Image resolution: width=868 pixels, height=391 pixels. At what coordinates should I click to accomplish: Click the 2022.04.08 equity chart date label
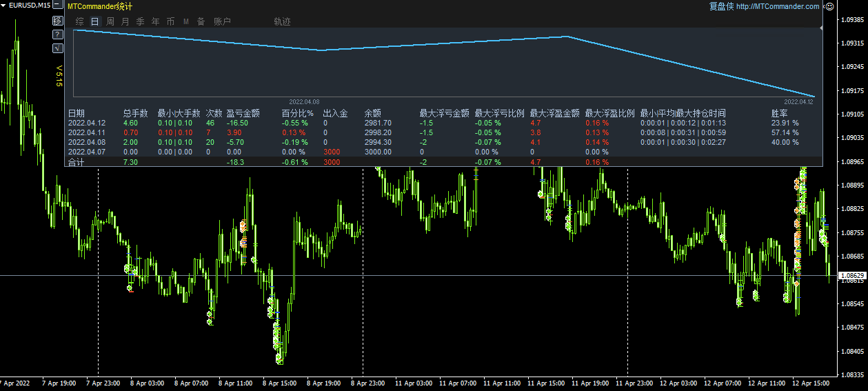(304, 101)
